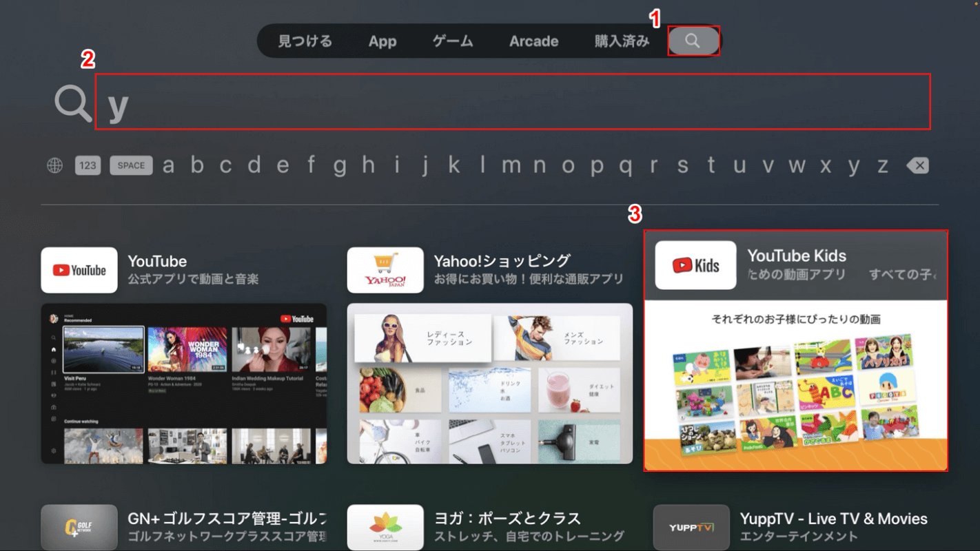Select the globe language switch key
This screenshot has height=551, width=980.
54,165
